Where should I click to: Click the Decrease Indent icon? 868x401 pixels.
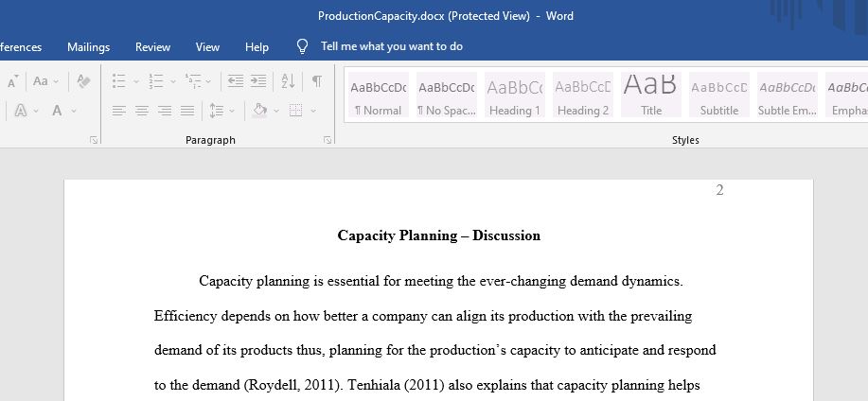(236, 81)
